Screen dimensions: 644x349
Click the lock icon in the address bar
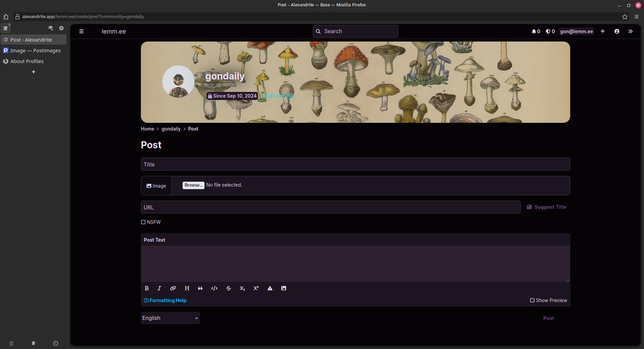click(18, 17)
